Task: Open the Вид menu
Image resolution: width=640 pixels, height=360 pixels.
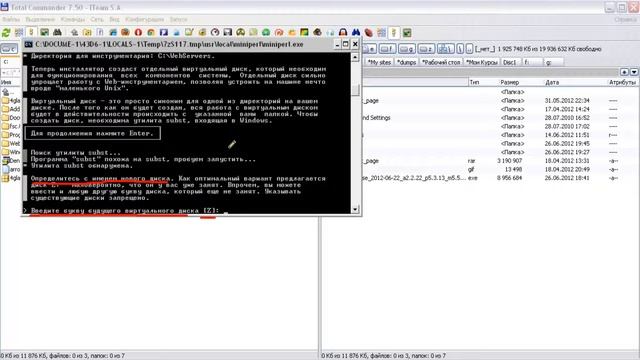Action: coord(114,19)
